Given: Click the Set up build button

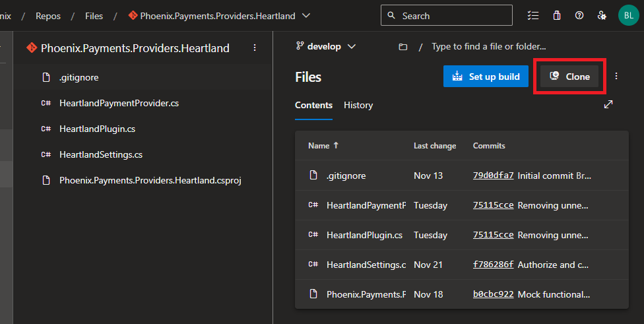Looking at the screenshot, I should tap(486, 77).
